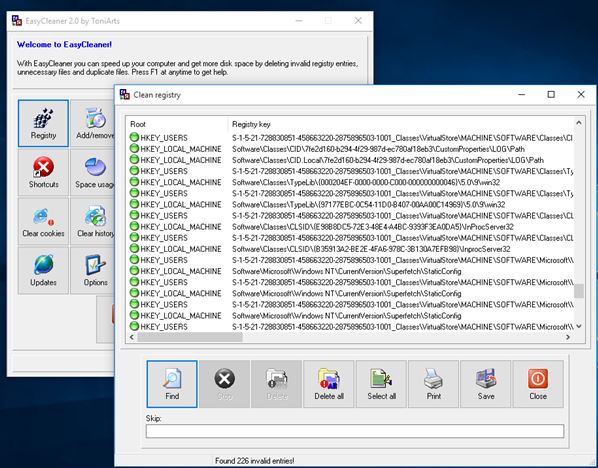Click the red Close button icon
The width and height of the screenshot is (598, 468).
[538, 378]
